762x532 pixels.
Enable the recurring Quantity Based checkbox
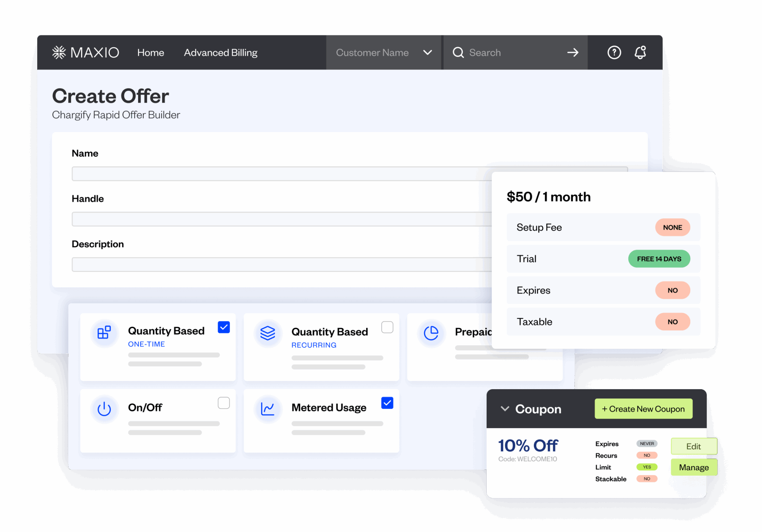(387, 327)
